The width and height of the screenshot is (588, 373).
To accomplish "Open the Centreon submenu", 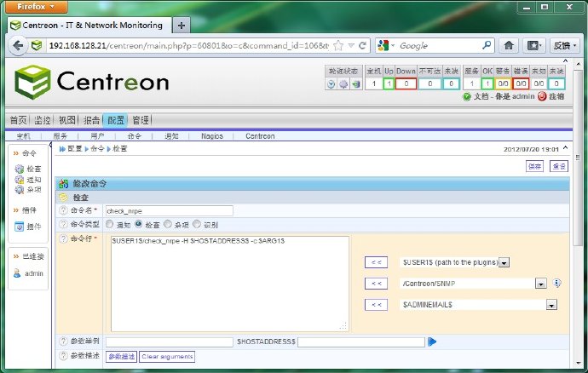I will (260, 136).
